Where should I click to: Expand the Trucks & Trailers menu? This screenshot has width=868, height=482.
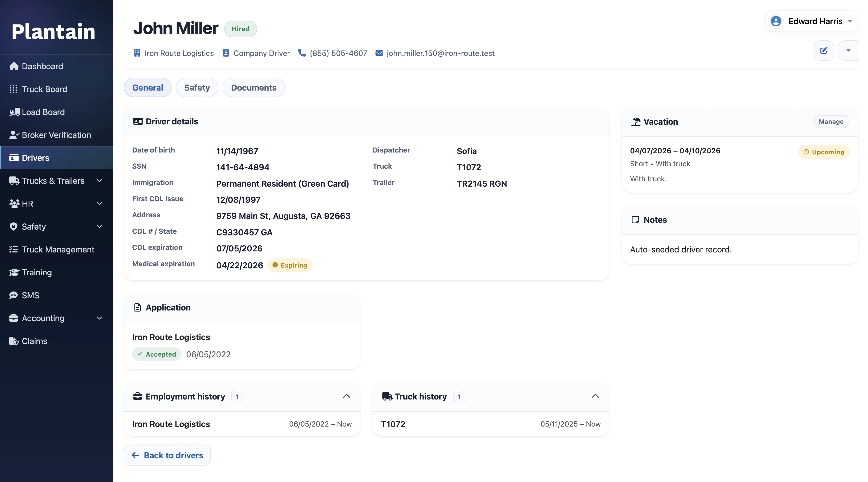[x=99, y=181]
